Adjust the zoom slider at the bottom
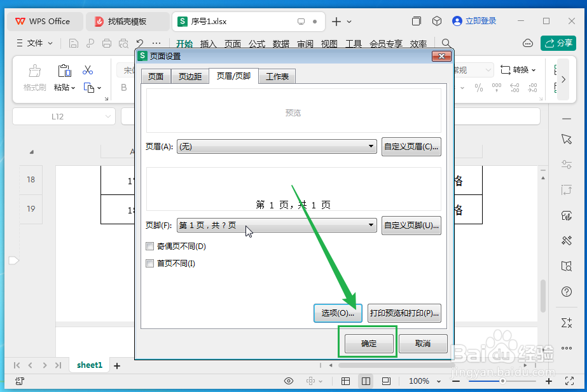 [502, 381]
